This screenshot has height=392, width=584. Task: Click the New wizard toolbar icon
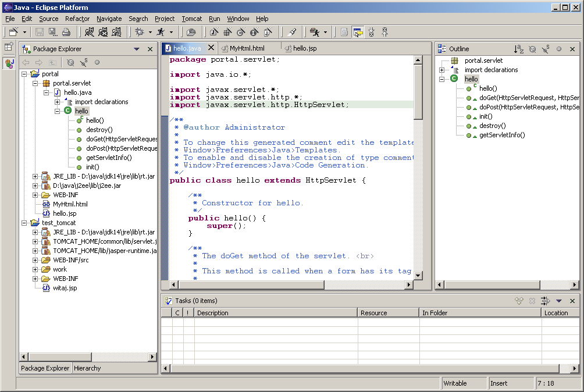14,32
